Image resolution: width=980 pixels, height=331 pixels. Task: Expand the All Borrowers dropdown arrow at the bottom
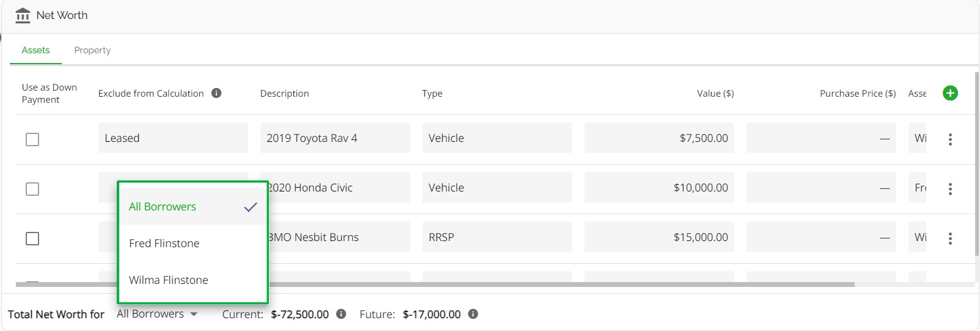[194, 314]
